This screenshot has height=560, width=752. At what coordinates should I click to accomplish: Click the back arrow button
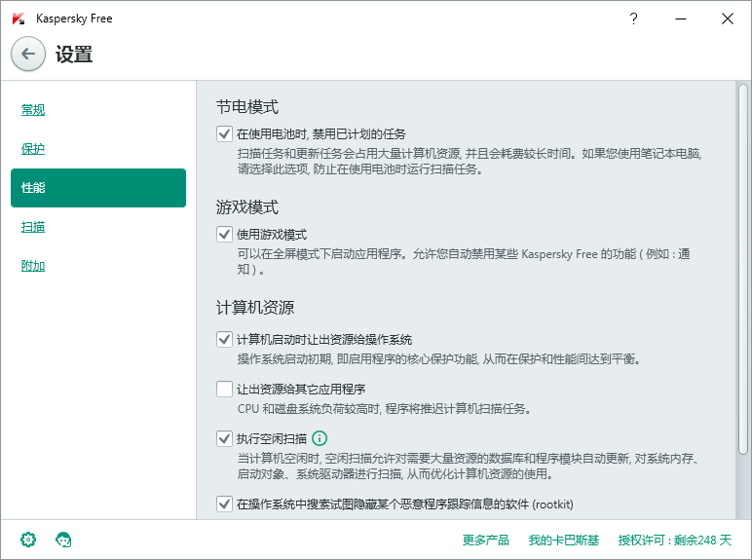[28, 54]
